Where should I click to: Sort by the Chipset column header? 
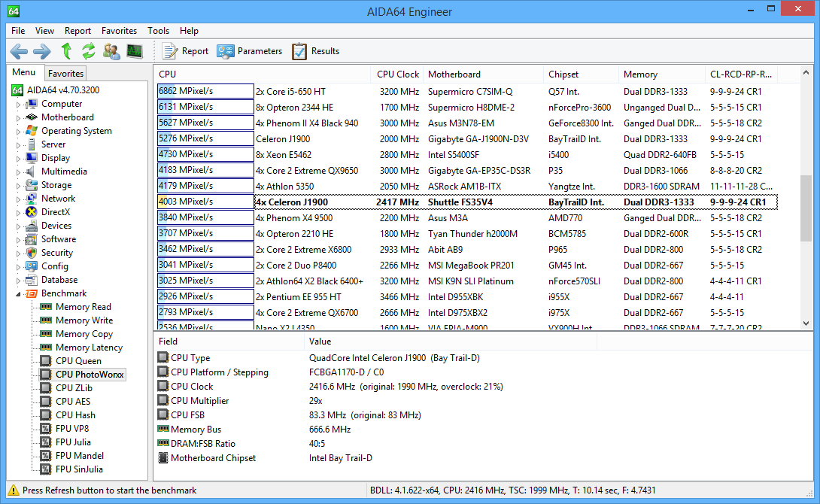pyautogui.click(x=581, y=74)
